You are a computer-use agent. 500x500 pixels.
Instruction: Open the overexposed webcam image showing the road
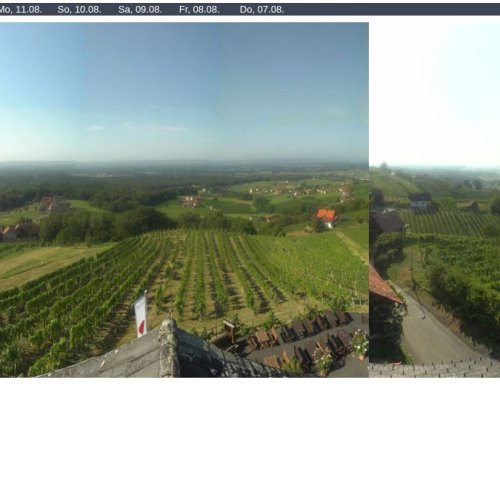tap(435, 200)
